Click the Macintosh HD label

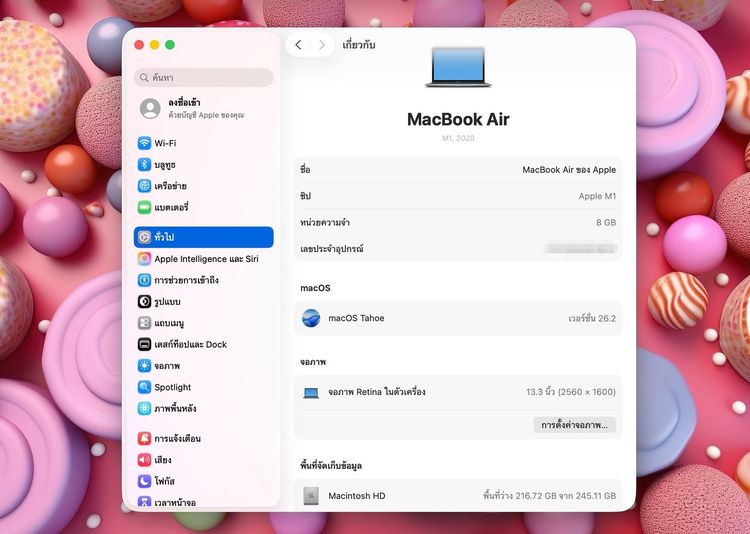coord(357,496)
